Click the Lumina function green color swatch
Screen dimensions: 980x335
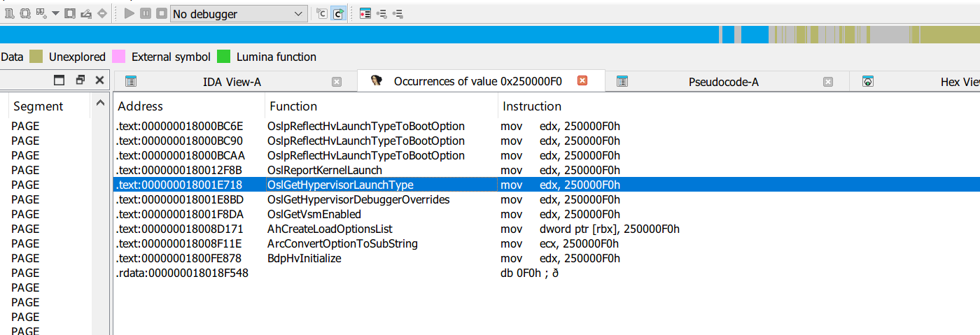pyautogui.click(x=223, y=57)
